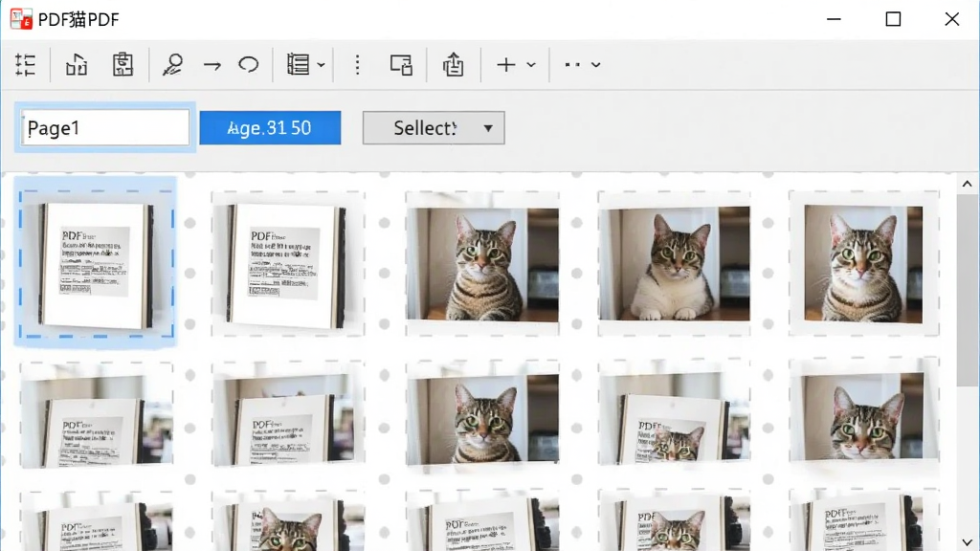This screenshot has height=551, width=980.
Task: Select the last cat thumbnail in top row
Action: pyautogui.click(x=864, y=264)
